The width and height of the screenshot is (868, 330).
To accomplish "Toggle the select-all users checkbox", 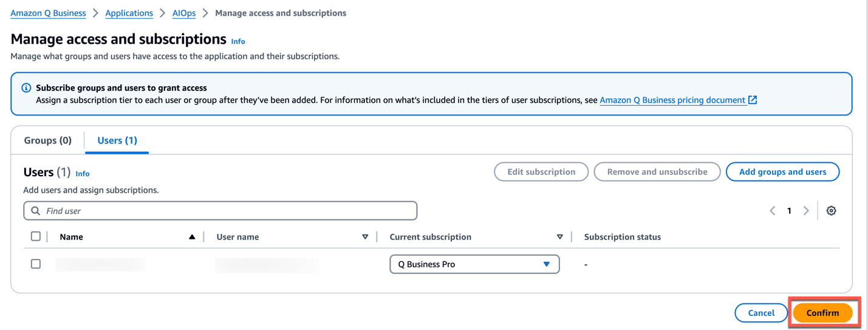I will (36, 236).
